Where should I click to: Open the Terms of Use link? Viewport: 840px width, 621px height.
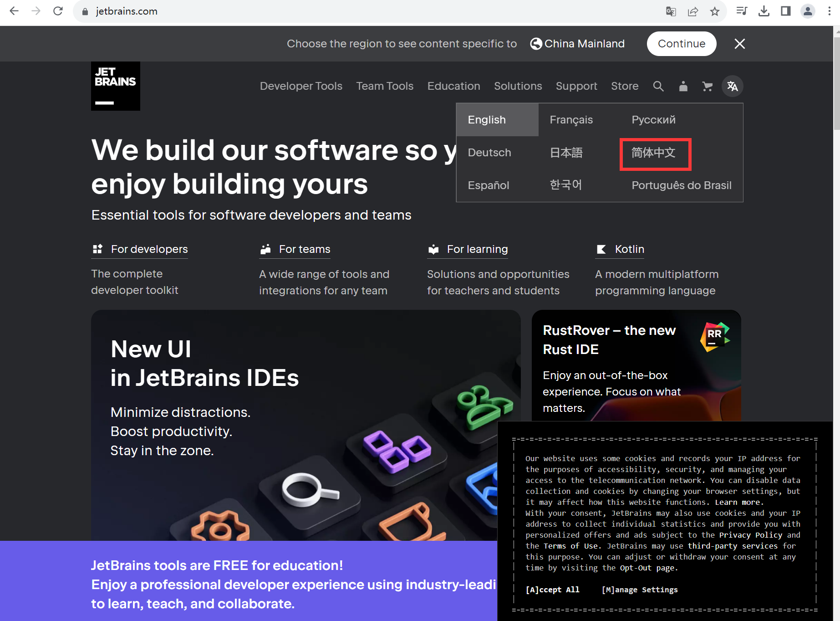[570, 546]
